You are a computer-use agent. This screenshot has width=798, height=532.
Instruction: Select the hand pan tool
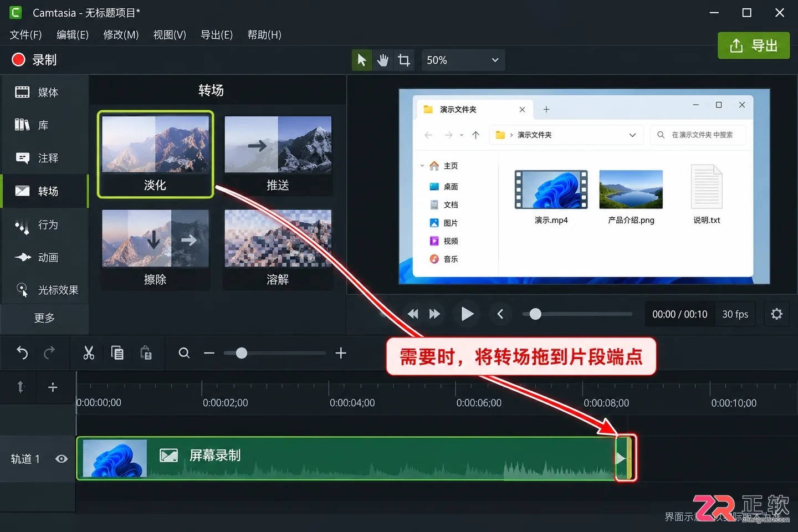pos(383,60)
